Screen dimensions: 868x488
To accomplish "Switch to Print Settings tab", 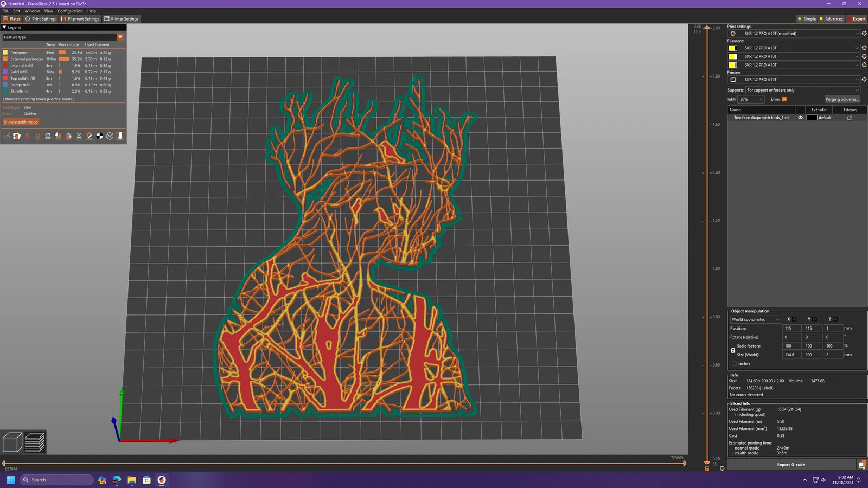I will (41, 19).
